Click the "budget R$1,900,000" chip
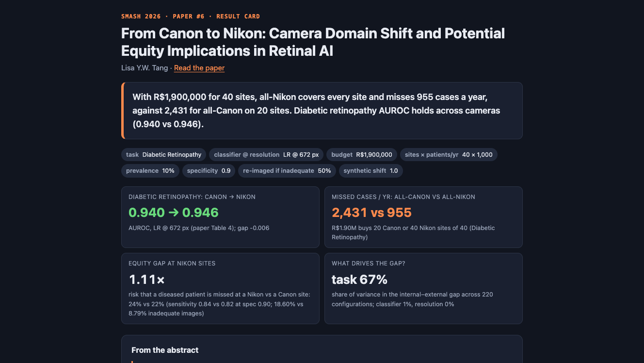Image resolution: width=644 pixels, height=363 pixels. coord(362,155)
